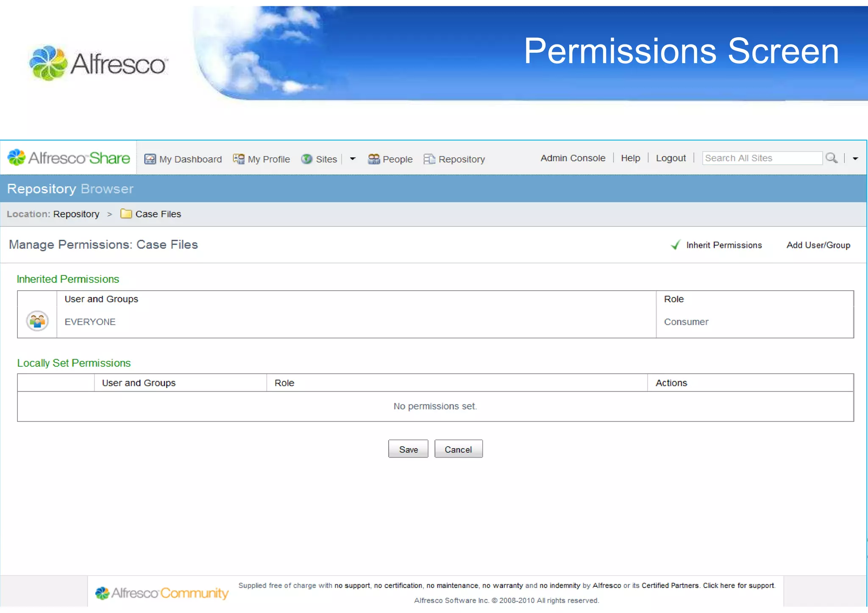Screen dimensions: 868x613
Task: Click the 'No permissions set.' message
Action: pyautogui.click(x=435, y=406)
